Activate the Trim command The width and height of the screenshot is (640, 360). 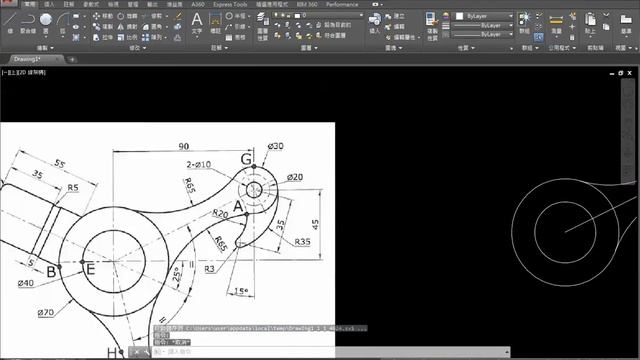(152, 16)
